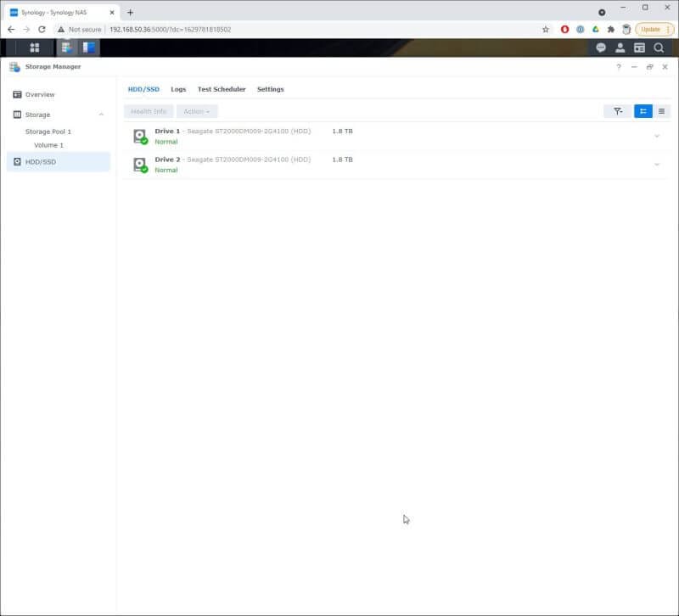Open the system widgets panel icon

639,48
